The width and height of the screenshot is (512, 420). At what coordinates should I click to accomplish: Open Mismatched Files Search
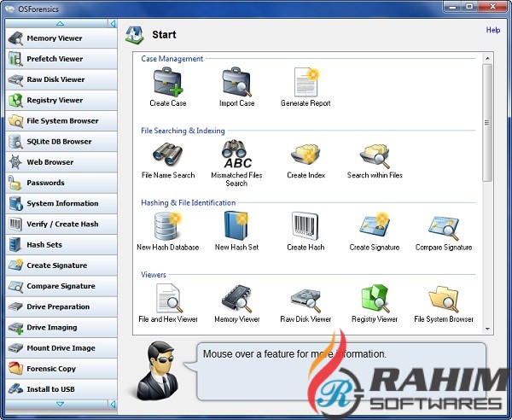pos(236,163)
